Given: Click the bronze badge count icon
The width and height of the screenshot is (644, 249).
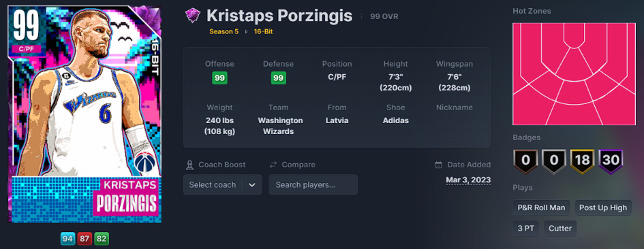Looking at the screenshot, I should point(525,160).
